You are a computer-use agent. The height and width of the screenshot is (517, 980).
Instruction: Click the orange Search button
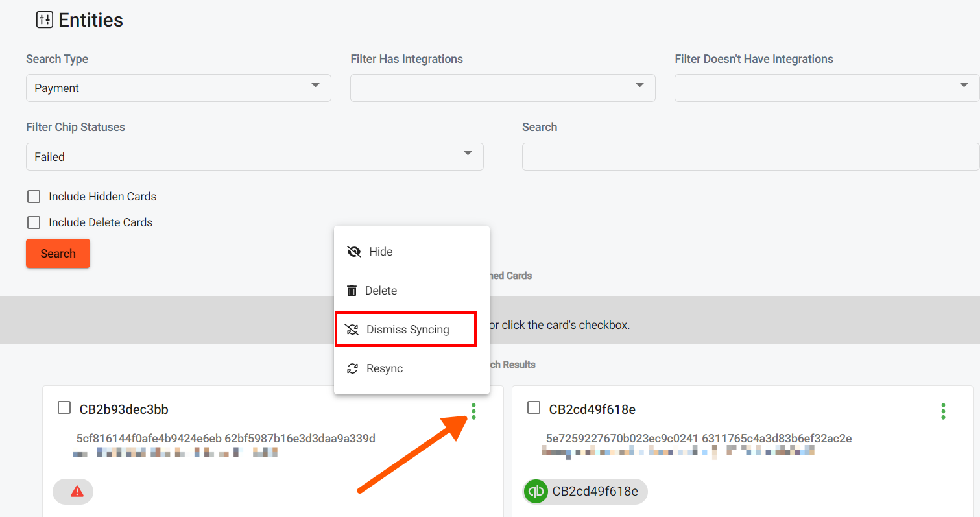pyautogui.click(x=58, y=254)
